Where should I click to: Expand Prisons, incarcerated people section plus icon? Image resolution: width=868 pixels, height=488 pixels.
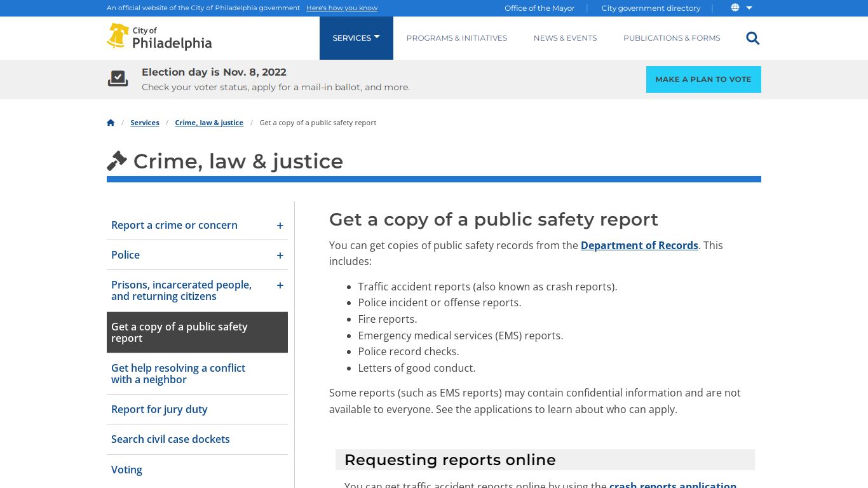point(280,285)
